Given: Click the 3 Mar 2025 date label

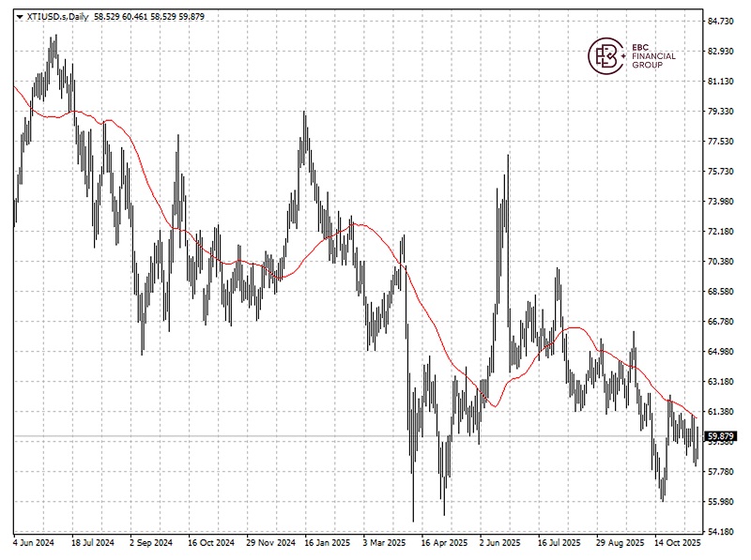Looking at the screenshot, I should (x=383, y=542).
